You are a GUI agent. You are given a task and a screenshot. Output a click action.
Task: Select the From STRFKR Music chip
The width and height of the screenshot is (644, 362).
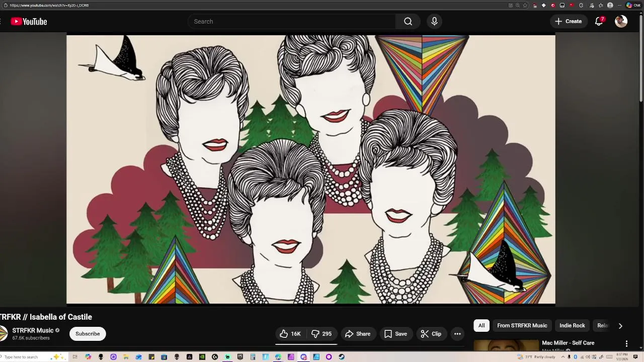[522, 326]
